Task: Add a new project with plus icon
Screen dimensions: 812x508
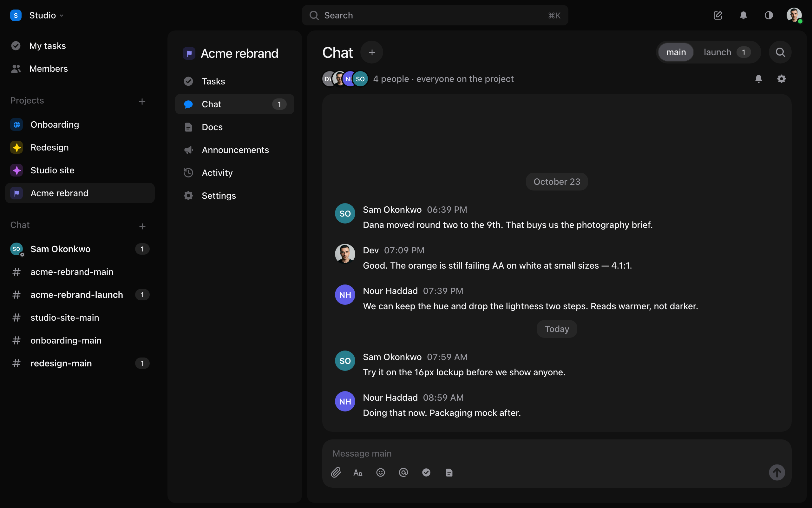Action: coord(142,102)
